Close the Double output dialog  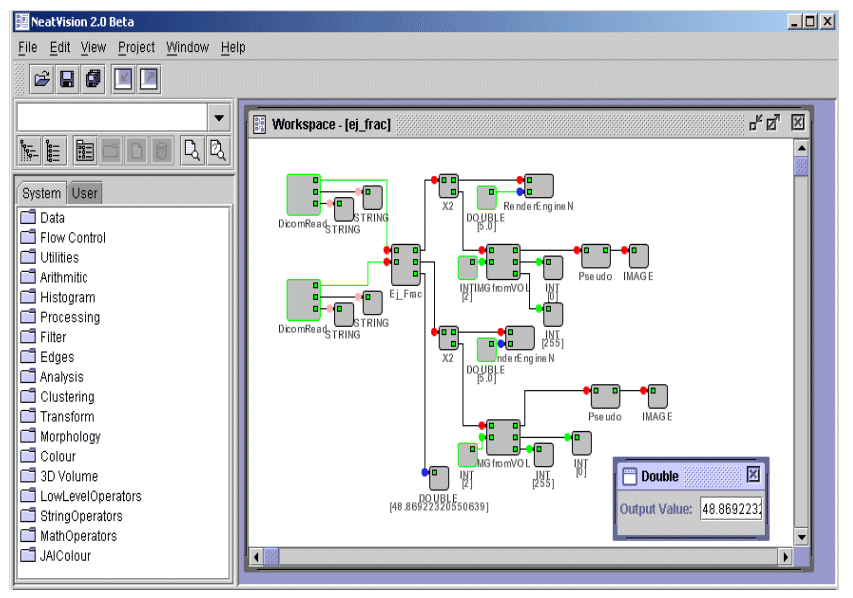pos(753,475)
